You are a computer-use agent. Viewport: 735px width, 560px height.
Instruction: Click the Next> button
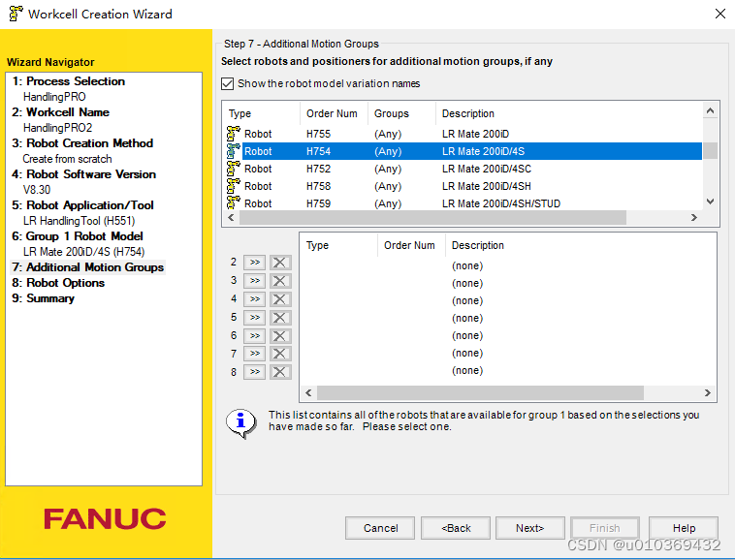click(x=530, y=528)
